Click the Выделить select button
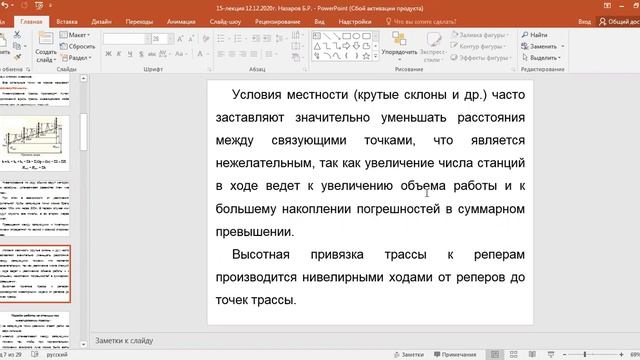 pos(541,58)
